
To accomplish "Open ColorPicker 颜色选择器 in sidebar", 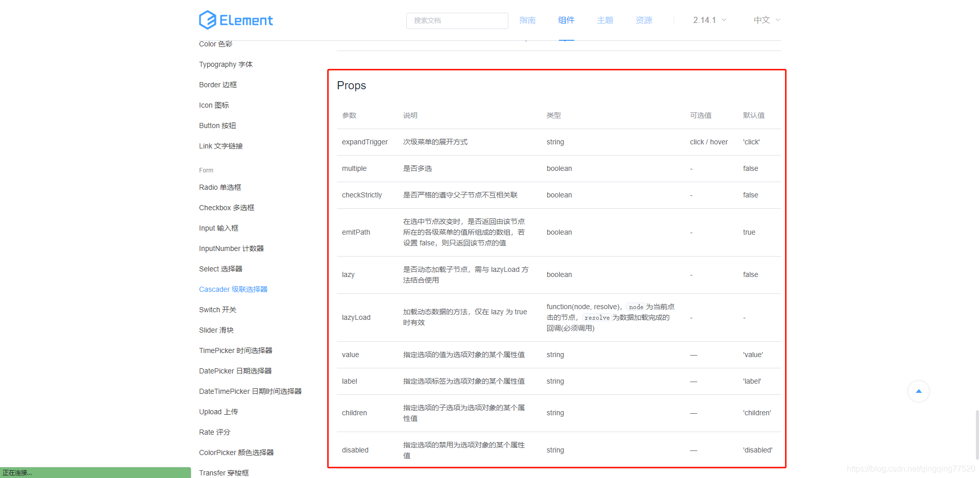I will pos(236,452).
